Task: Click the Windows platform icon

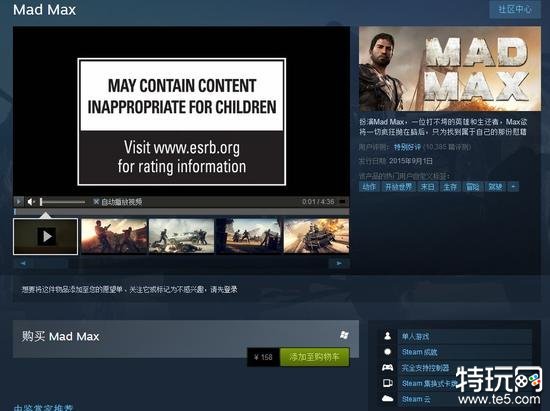Action: click(x=344, y=335)
